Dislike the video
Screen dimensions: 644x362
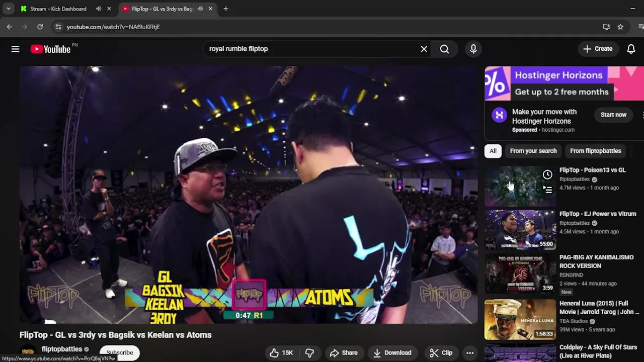[309, 352]
